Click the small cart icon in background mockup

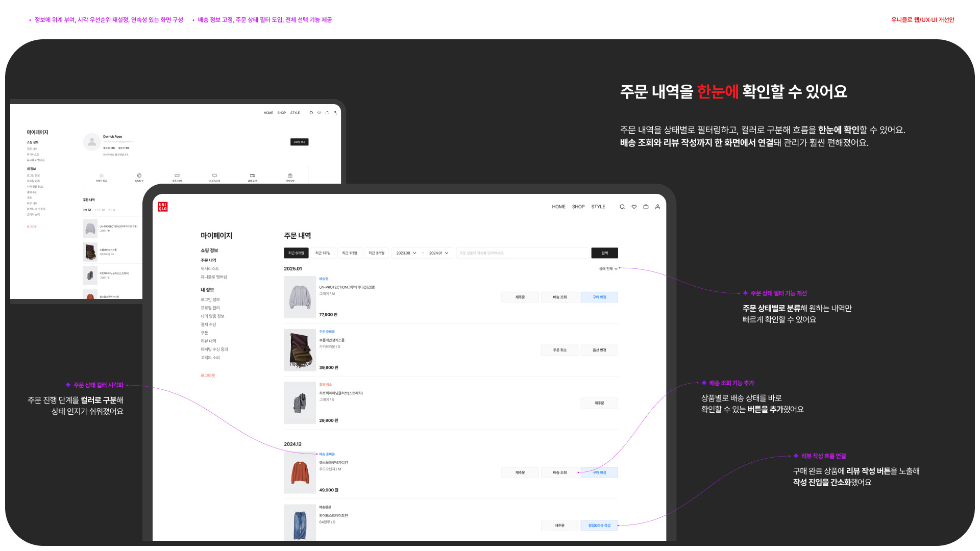pos(327,113)
